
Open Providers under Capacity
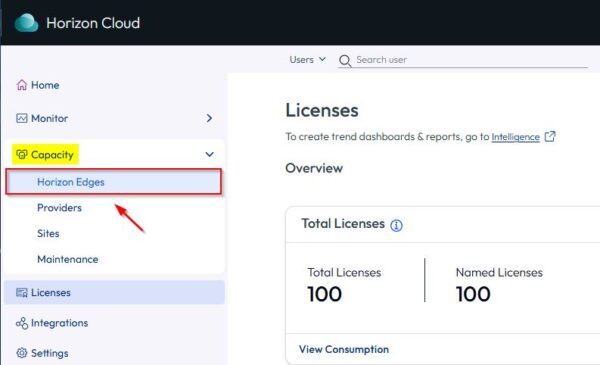click(59, 208)
